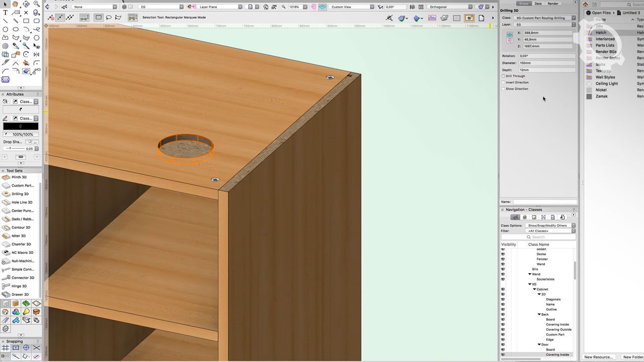Activate the Drawer 3D tool
Screen dimensions: 644x362
20,295
